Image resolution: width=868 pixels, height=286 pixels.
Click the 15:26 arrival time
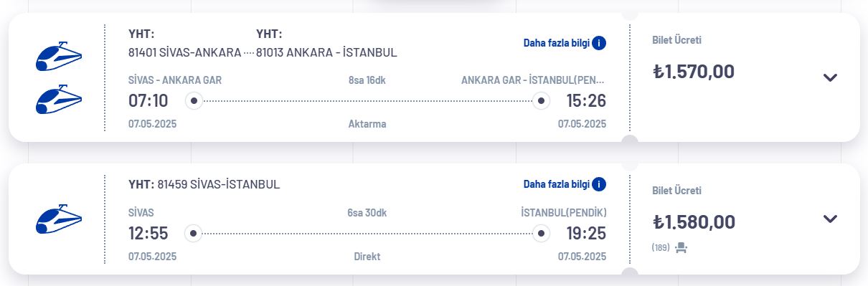point(586,101)
